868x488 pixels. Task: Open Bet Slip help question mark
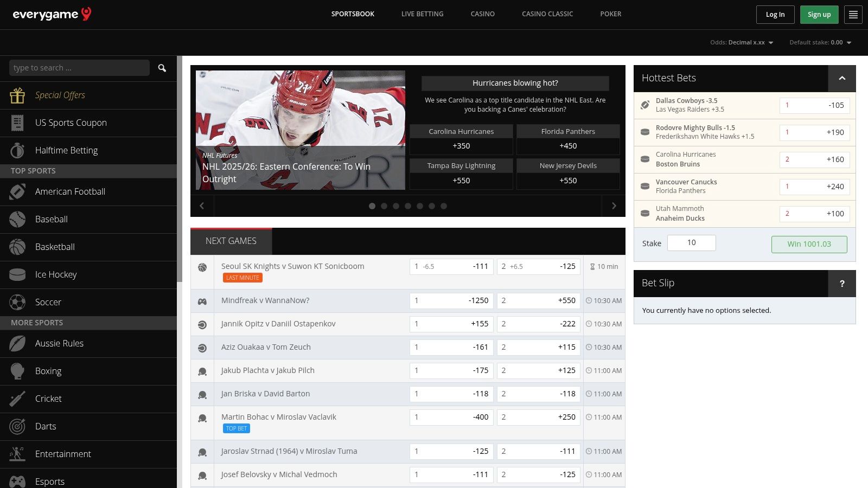(x=842, y=284)
